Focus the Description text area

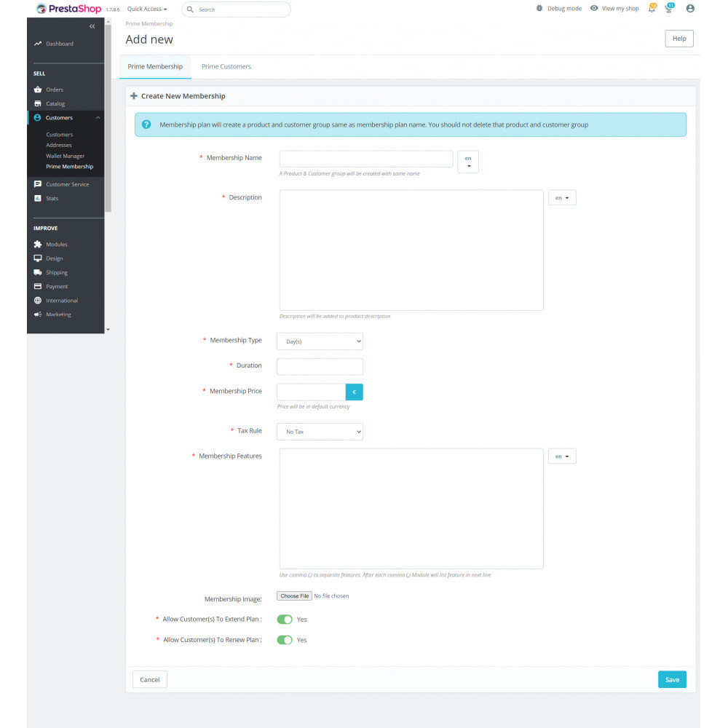point(411,250)
